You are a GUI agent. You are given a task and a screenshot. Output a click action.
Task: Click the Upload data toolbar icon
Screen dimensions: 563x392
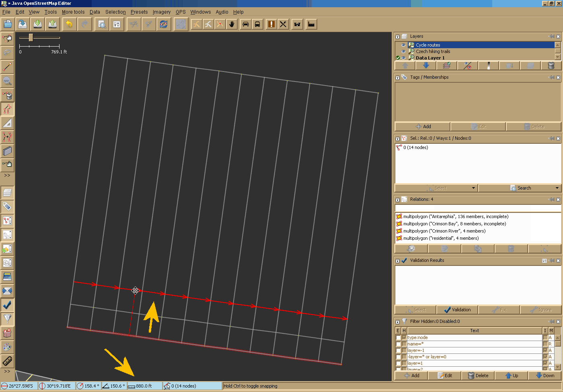pos(52,24)
